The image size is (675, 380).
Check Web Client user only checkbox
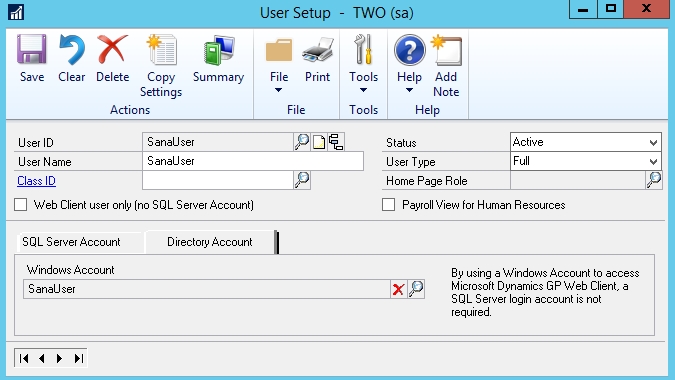point(20,204)
